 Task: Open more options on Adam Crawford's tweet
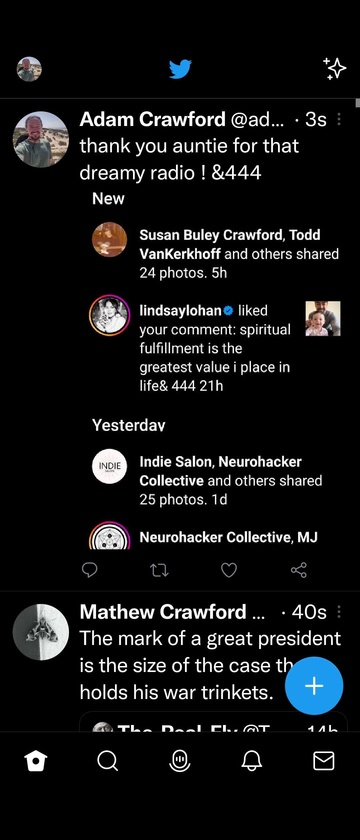click(x=339, y=119)
